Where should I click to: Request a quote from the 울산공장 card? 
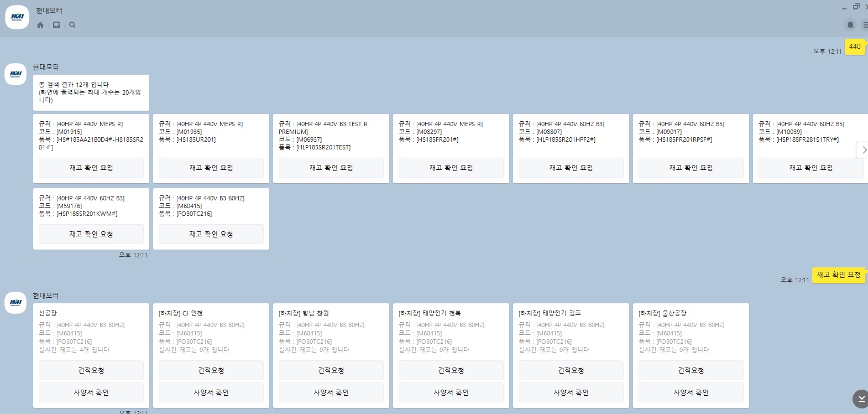[x=691, y=370]
